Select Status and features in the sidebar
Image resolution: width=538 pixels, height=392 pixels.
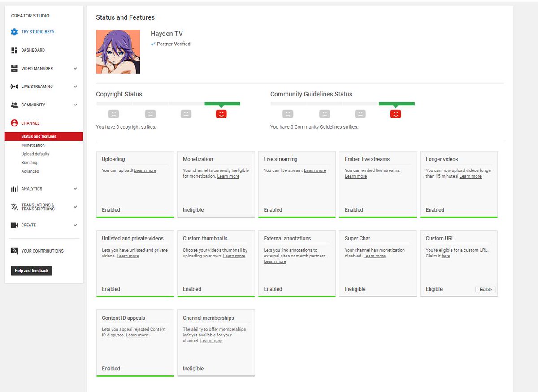[x=44, y=136]
